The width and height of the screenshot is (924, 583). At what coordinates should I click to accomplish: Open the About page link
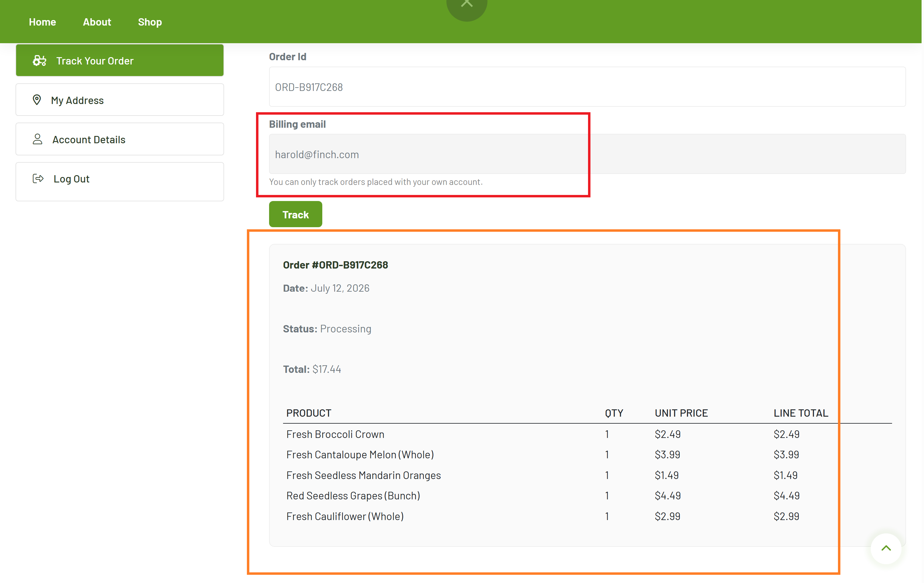pos(97,22)
